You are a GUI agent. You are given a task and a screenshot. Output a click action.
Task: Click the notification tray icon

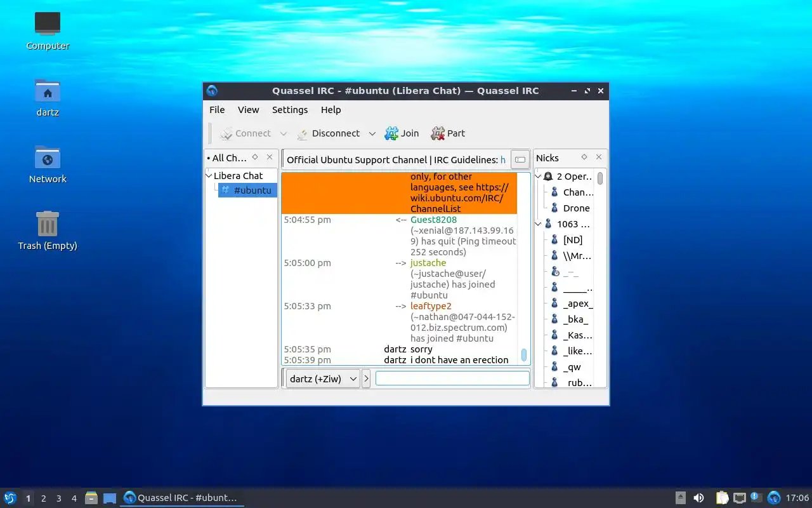click(756, 497)
